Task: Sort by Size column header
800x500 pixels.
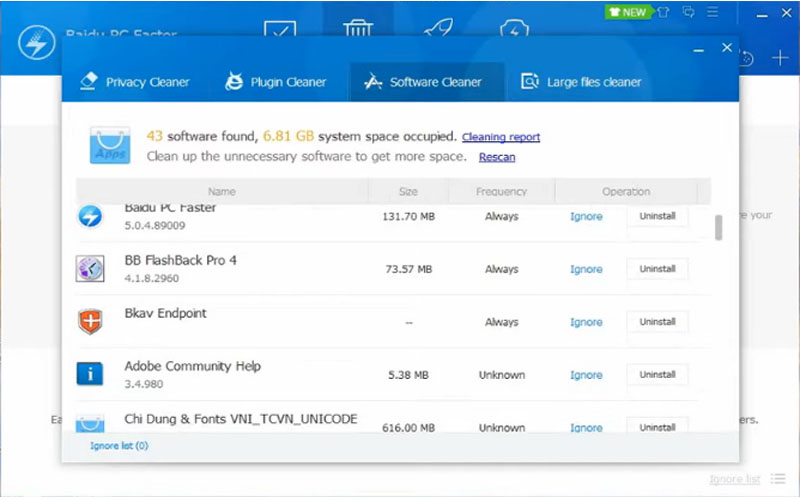Action: click(x=408, y=192)
